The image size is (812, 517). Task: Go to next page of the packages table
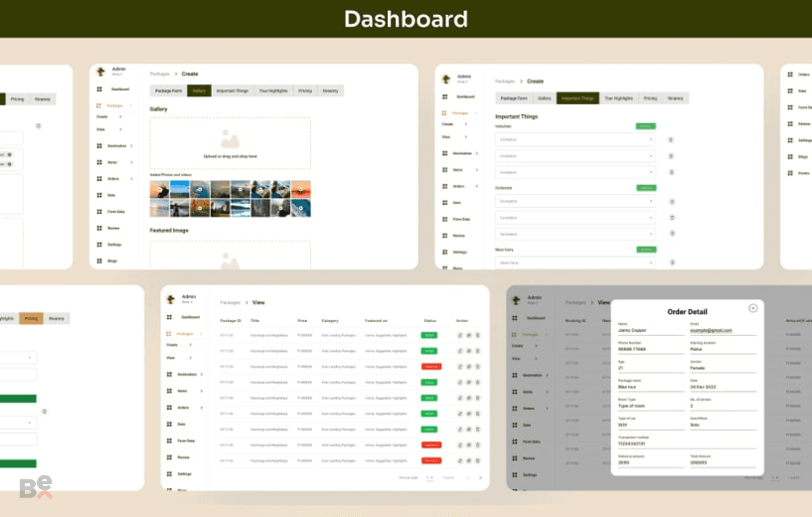[480, 477]
